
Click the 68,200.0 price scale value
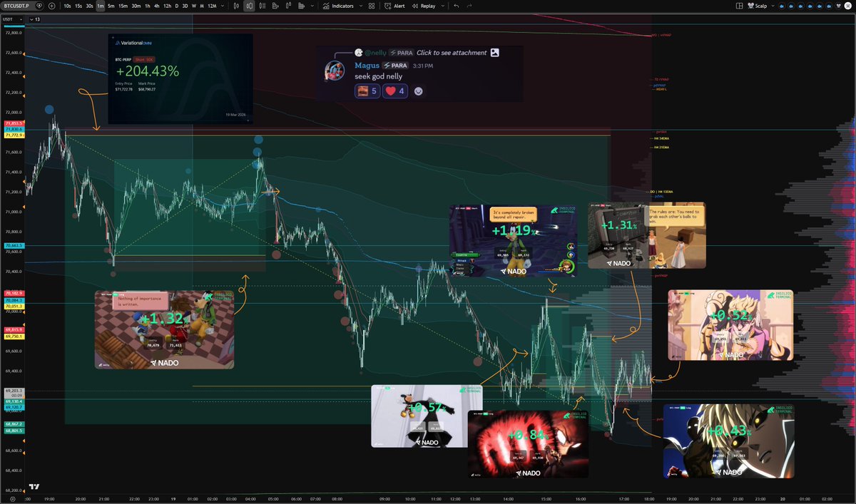tap(14, 490)
